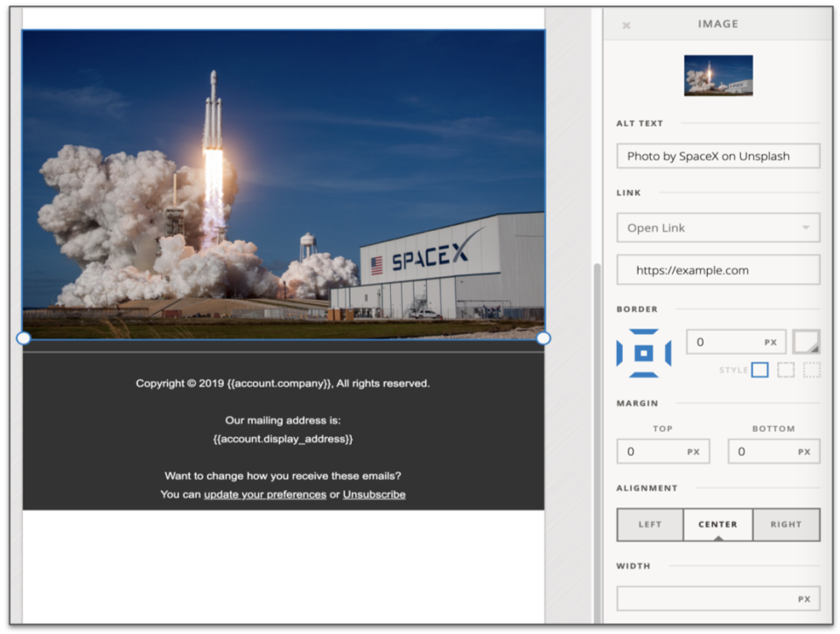Click the Alt Text input field
Screen dimensions: 840x634
tap(717, 156)
